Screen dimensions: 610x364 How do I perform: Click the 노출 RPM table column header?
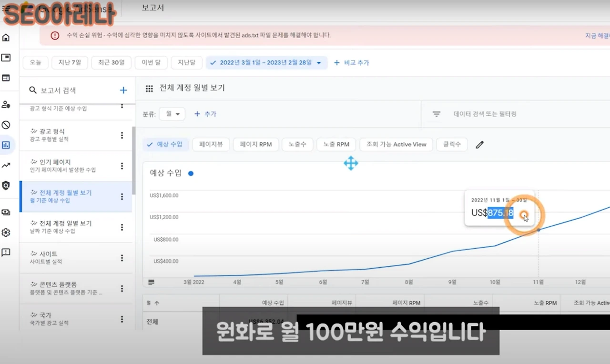pyautogui.click(x=544, y=303)
